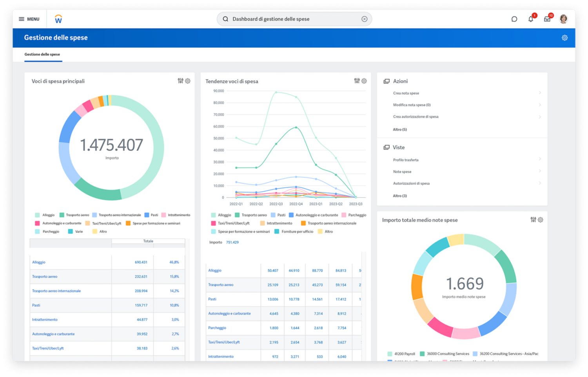This screenshot has height=377, width=588.
Task: Click the chevron next to Modifica nota spese
Action: point(540,105)
